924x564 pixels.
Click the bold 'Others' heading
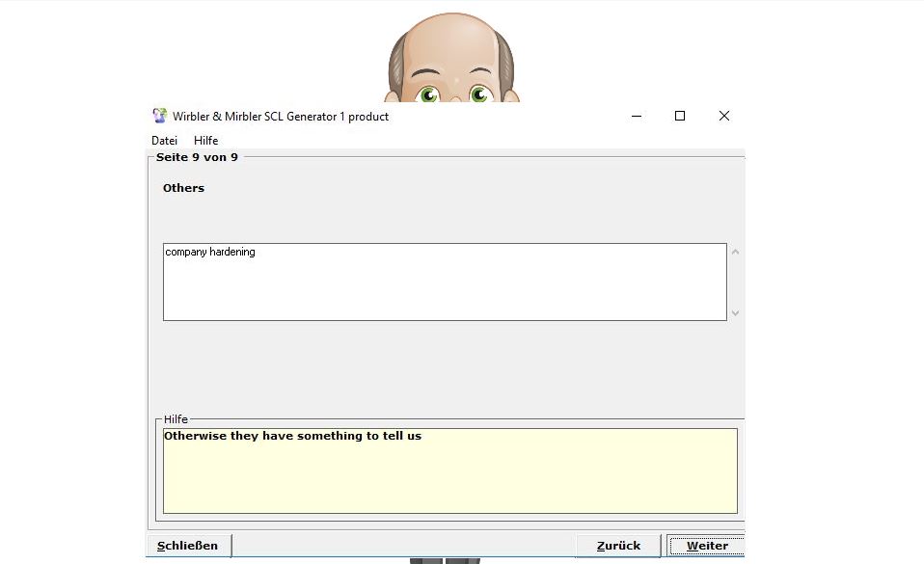coord(183,188)
